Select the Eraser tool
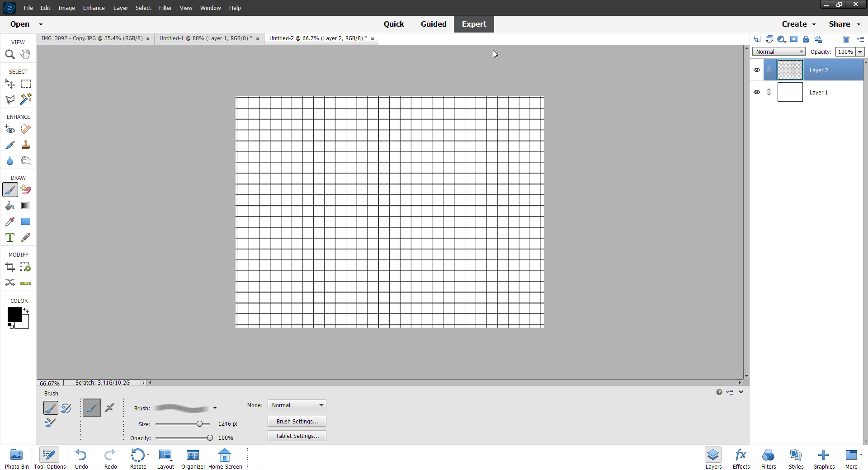 (x=26, y=190)
